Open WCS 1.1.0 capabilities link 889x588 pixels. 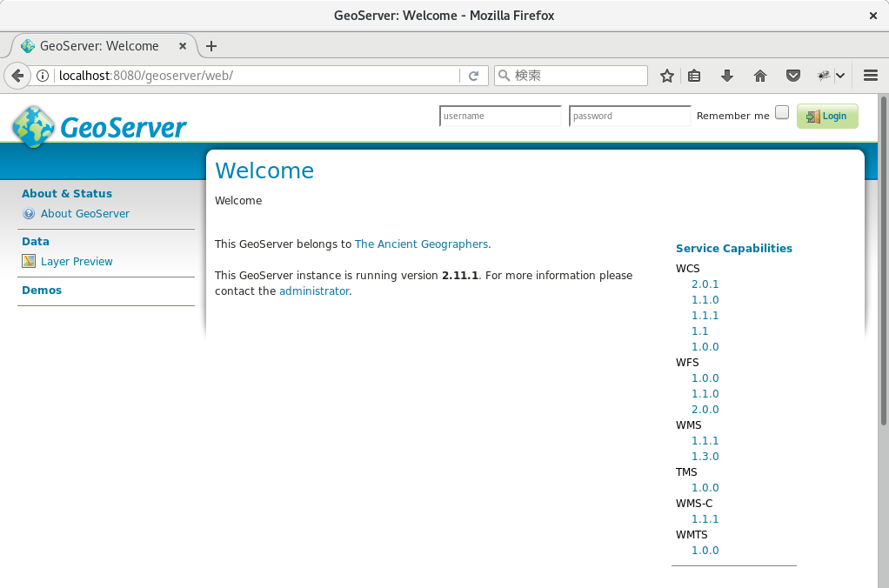[x=705, y=300]
